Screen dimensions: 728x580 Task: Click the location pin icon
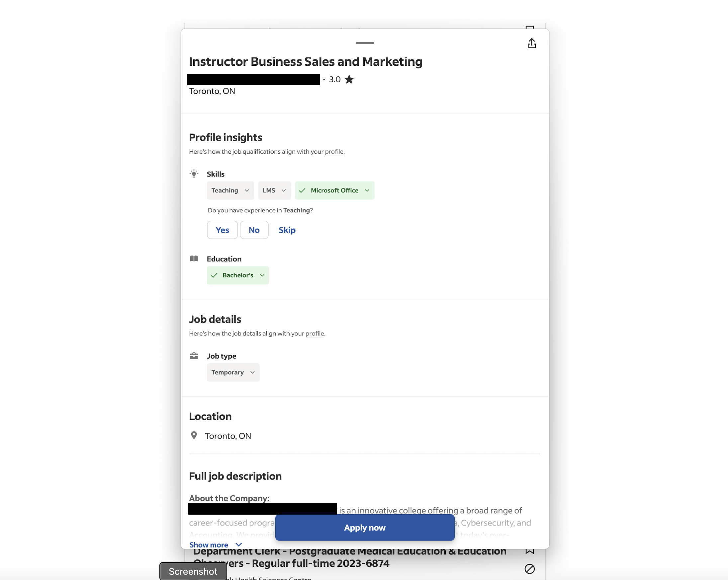tap(194, 435)
